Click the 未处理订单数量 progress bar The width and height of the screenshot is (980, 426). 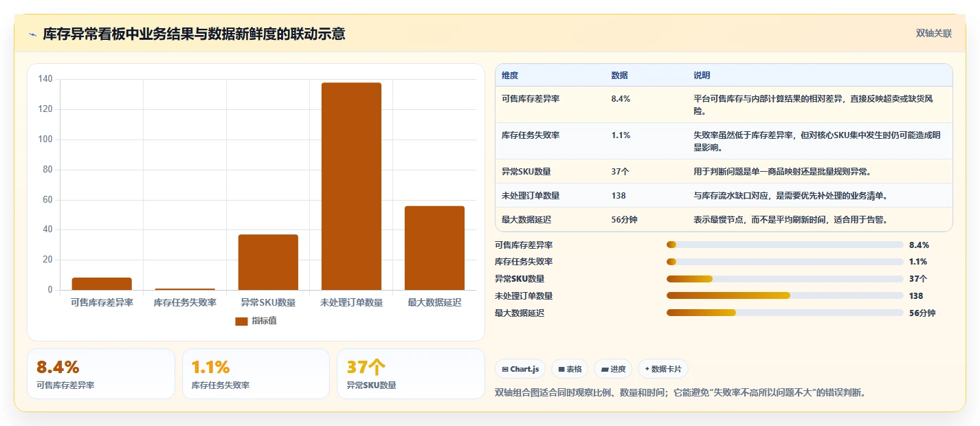785,296
